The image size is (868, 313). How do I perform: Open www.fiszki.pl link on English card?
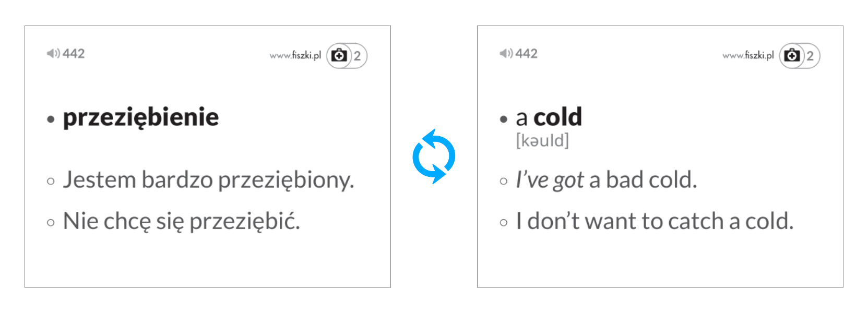click(747, 55)
